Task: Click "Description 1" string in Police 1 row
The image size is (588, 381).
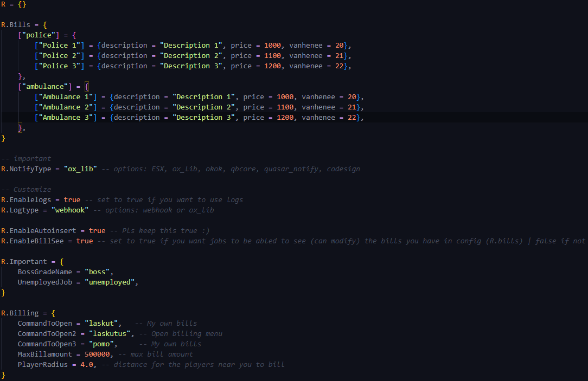Action: pos(191,46)
